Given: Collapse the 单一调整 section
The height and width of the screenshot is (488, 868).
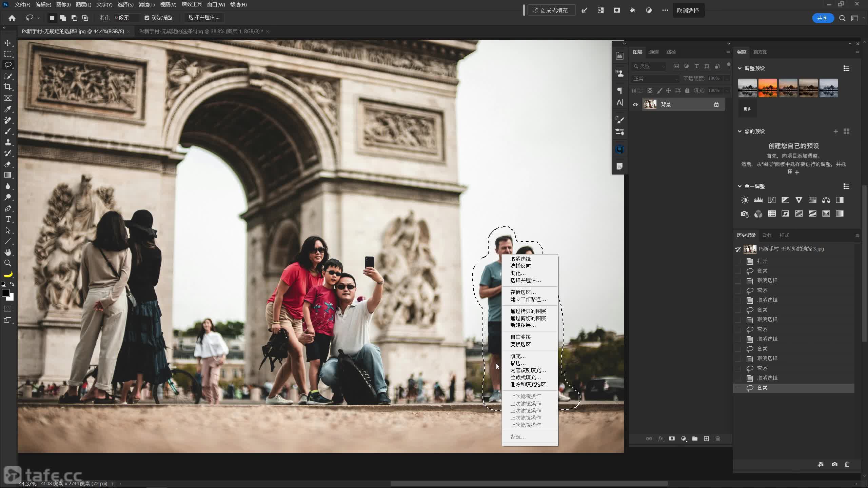Looking at the screenshot, I should 739,186.
